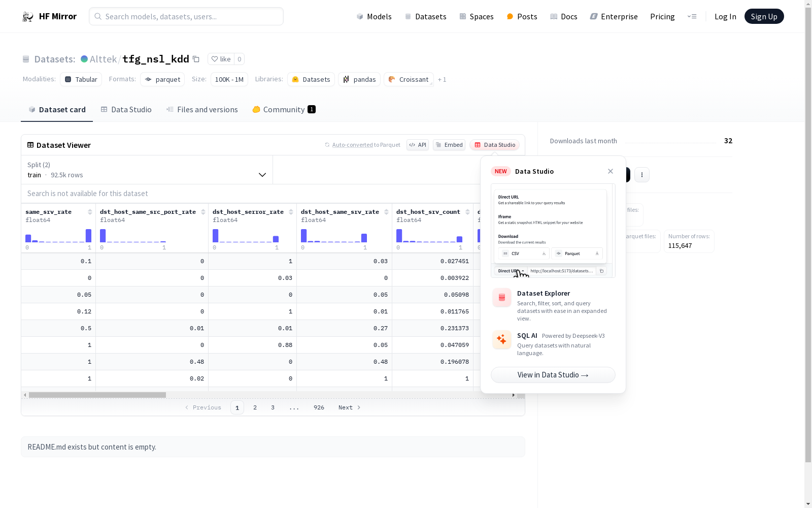812x508 pixels.
Task: Click the Alttek author link
Action: point(103,59)
